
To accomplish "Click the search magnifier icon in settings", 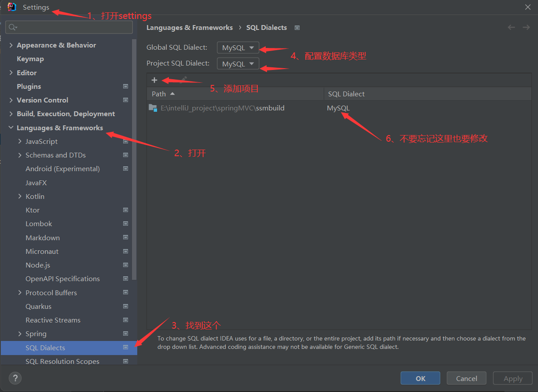I will pos(13,27).
